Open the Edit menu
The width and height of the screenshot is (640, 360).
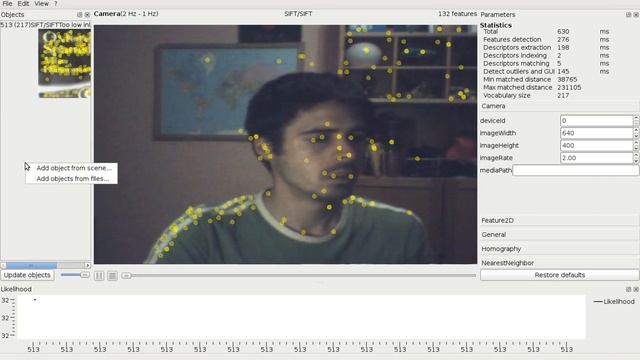tap(23, 4)
